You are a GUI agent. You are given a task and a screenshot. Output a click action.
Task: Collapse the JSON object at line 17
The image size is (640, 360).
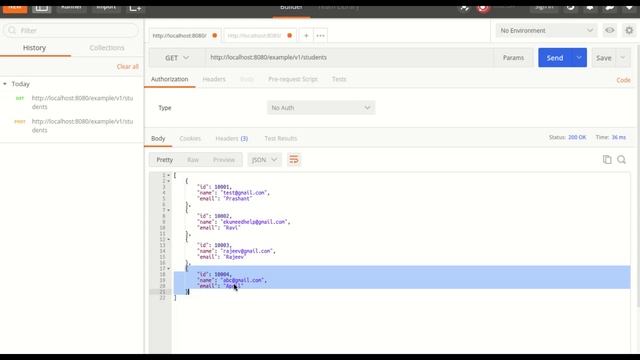[169, 269]
